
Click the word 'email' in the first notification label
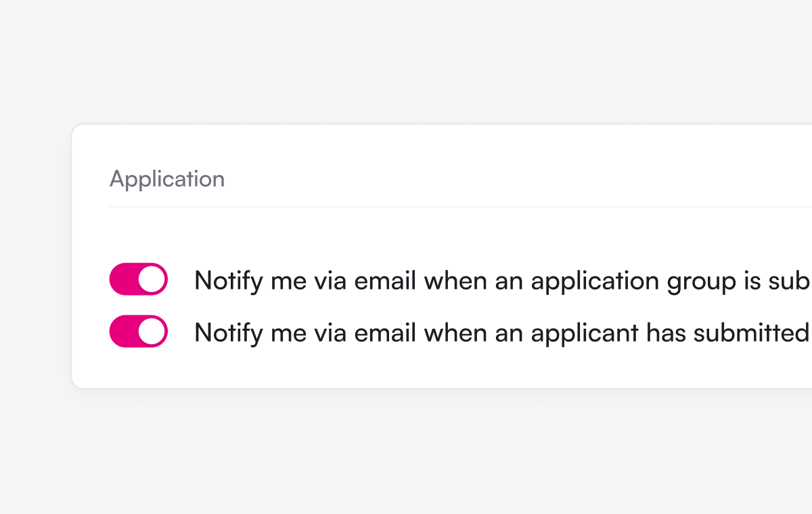[x=385, y=281]
